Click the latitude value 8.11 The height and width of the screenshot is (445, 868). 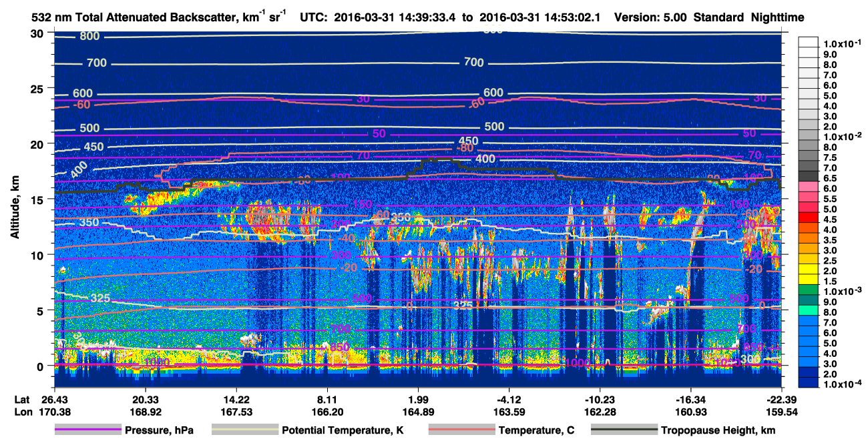tap(327, 399)
